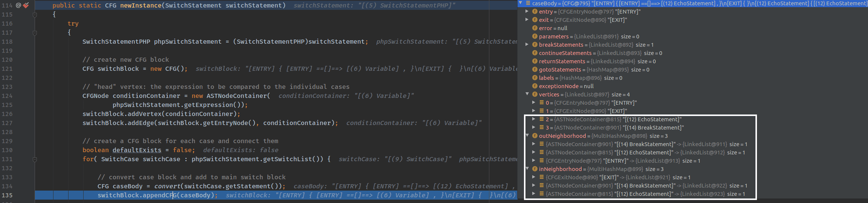Expand vertices element 1 [EXIT]
Image resolution: width=868 pixels, height=203 pixels.
[534, 111]
